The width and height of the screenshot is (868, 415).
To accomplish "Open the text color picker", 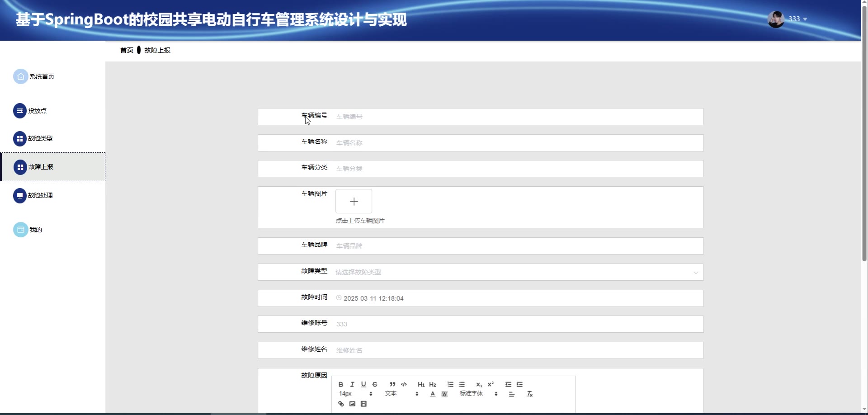I will click(433, 394).
